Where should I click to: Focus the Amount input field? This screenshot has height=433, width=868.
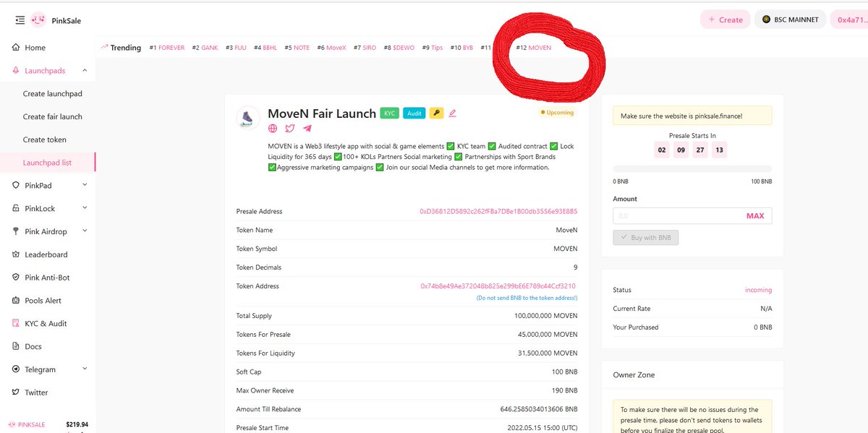click(678, 215)
